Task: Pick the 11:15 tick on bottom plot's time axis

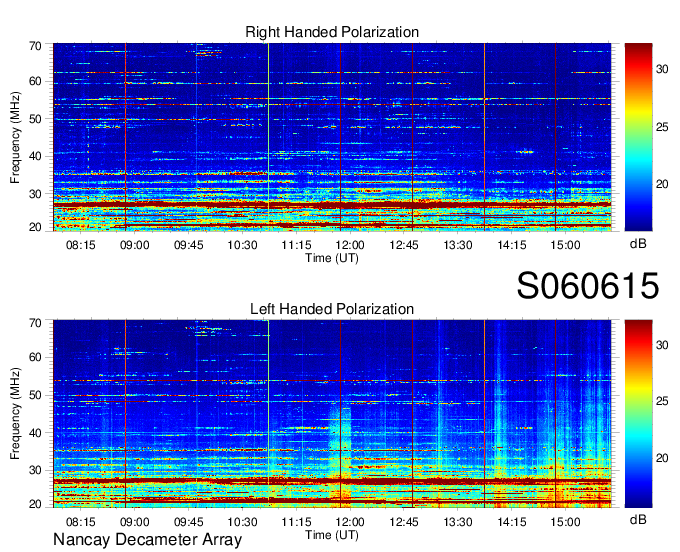Action: 296,522
